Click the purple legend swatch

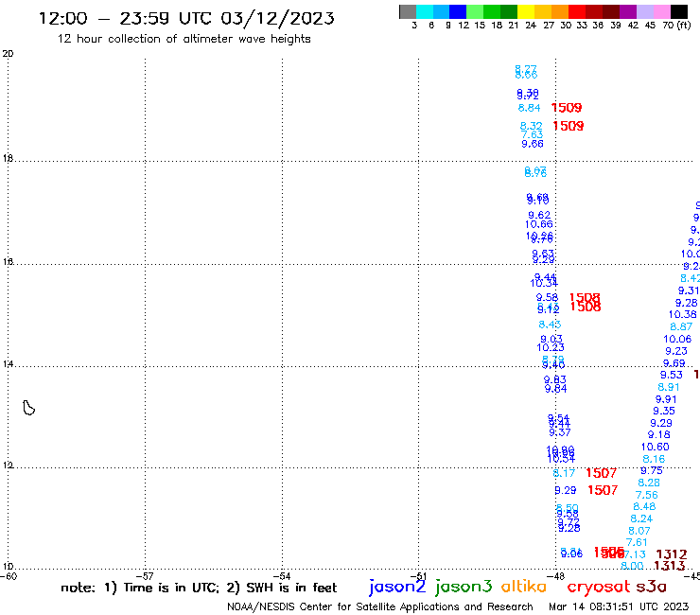point(628,11)
